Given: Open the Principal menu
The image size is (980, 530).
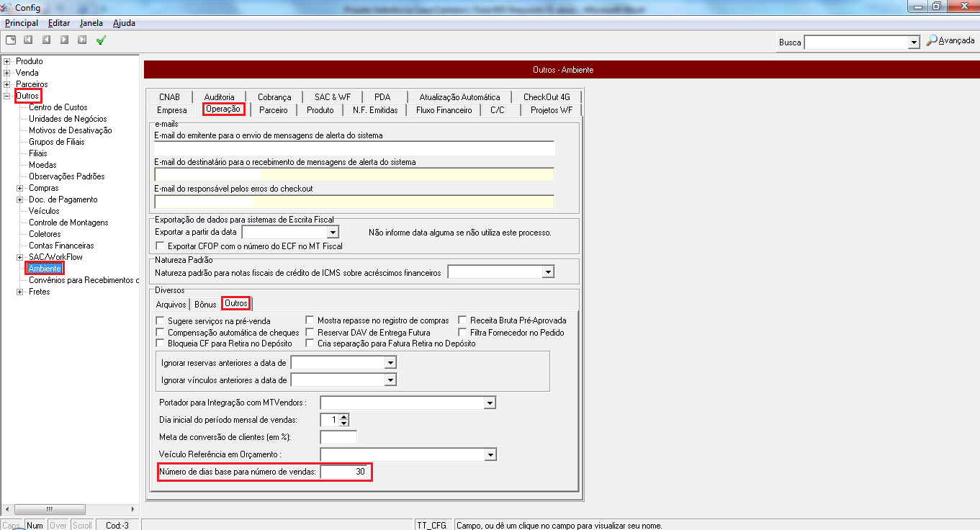Looking at the screenshot, I should coord(22,23).
